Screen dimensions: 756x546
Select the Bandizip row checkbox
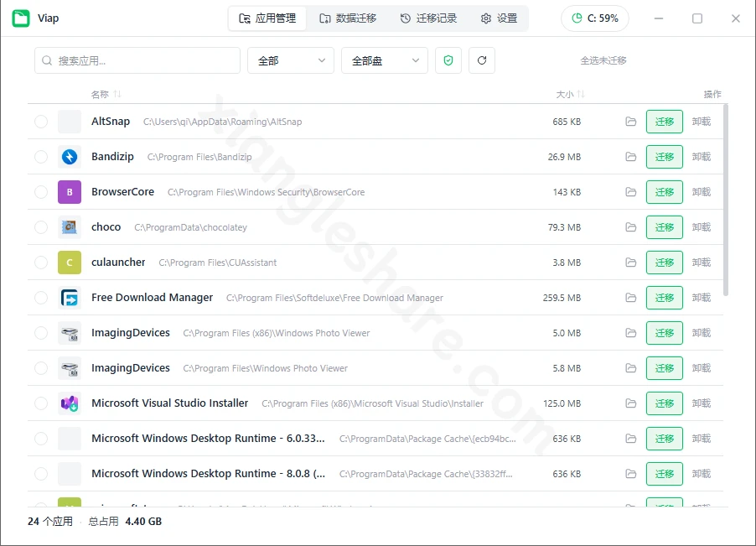41,157
